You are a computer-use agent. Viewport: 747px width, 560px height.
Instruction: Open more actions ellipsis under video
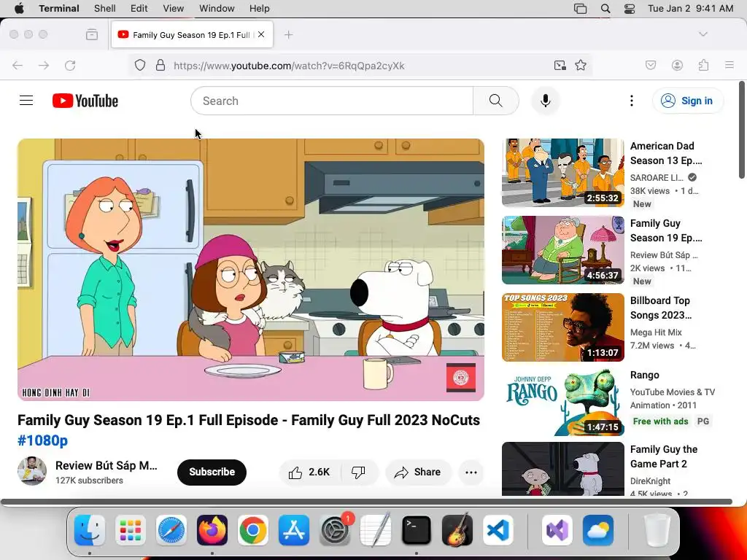click(471, 472)
